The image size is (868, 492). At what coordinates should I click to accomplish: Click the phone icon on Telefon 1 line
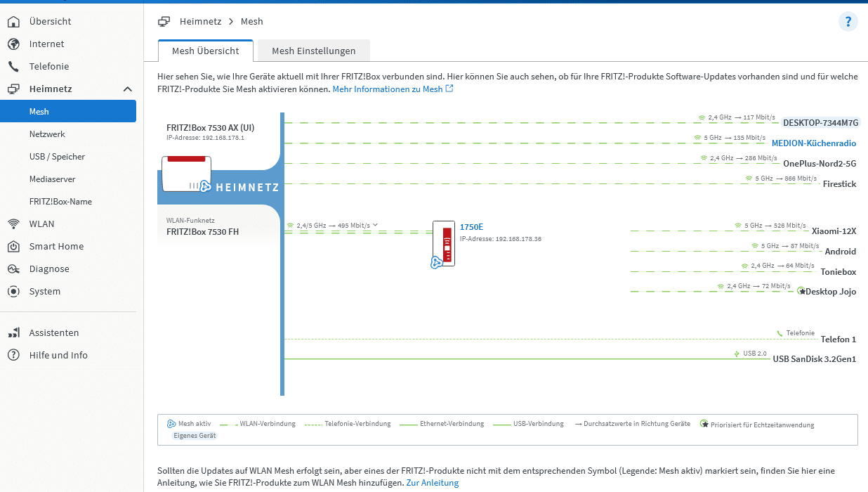[x=780, y=333]
